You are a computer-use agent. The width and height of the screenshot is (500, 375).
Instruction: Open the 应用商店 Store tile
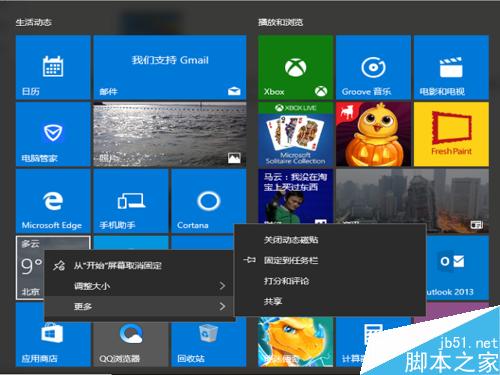53,343
